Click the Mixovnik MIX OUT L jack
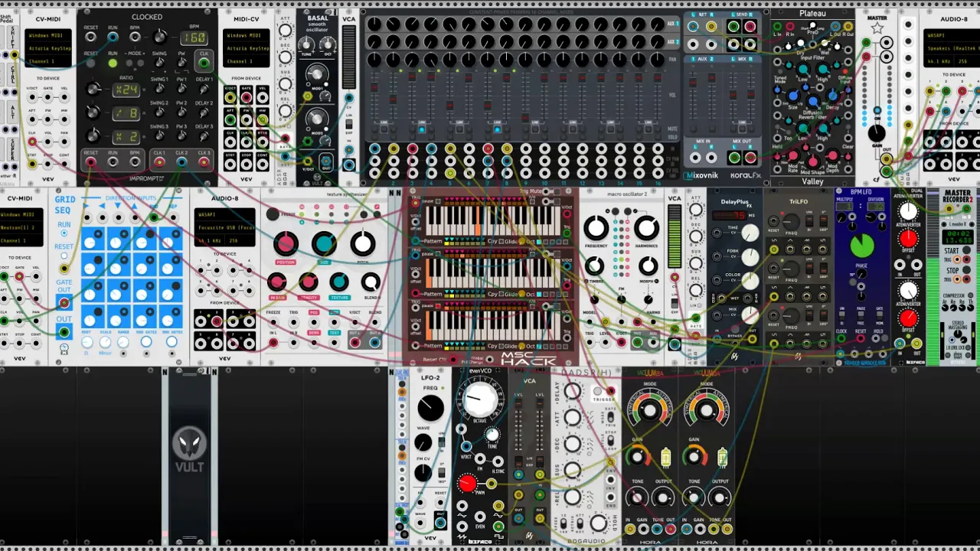 point(733,158)
